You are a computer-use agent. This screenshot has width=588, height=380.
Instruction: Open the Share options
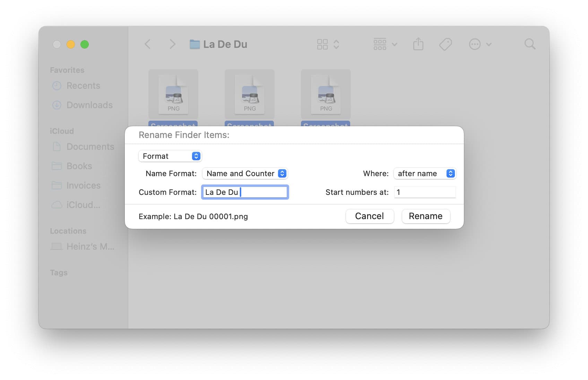(x=418, y=44)
